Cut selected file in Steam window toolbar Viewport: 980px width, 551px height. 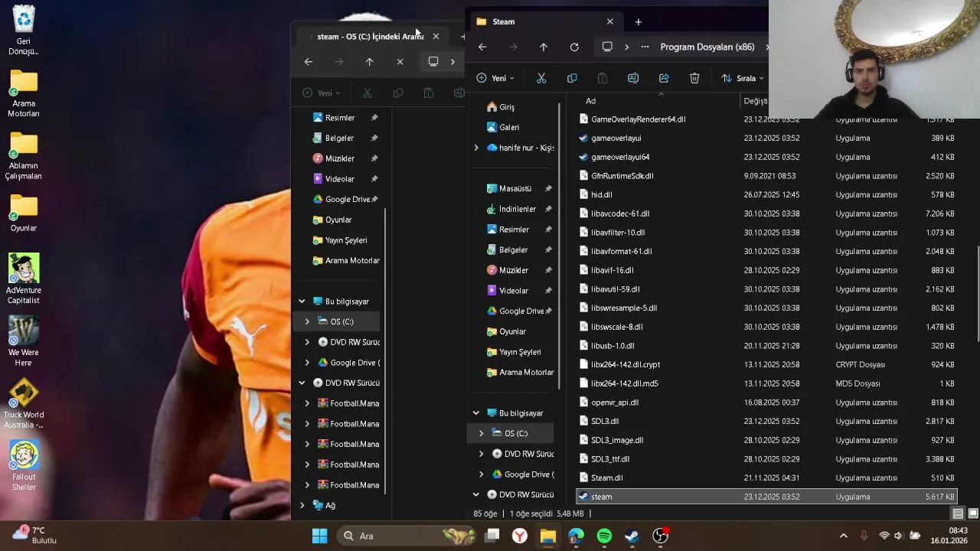[x=541, y=78]
